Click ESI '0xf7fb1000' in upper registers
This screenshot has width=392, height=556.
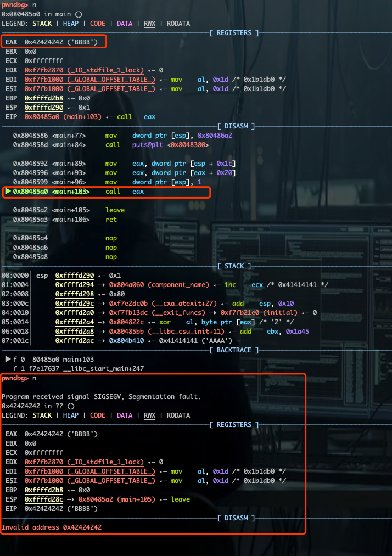(x=43, y=89)
